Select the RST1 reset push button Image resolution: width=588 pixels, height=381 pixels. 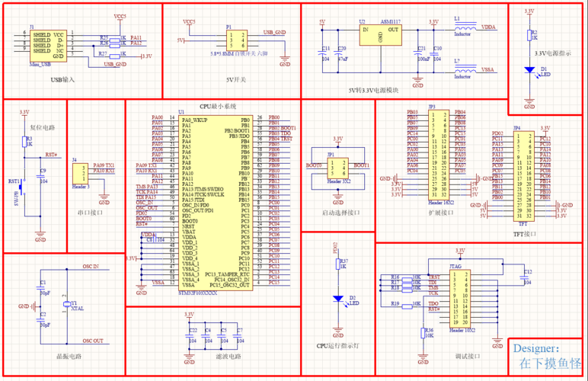click(x=23, y=187)
